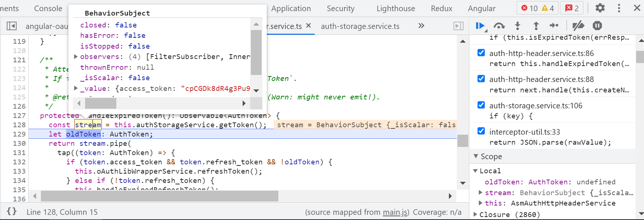Click the oldToken variable on line 129
The height and width of the screenshot is (220, 644).
point(83,134)
